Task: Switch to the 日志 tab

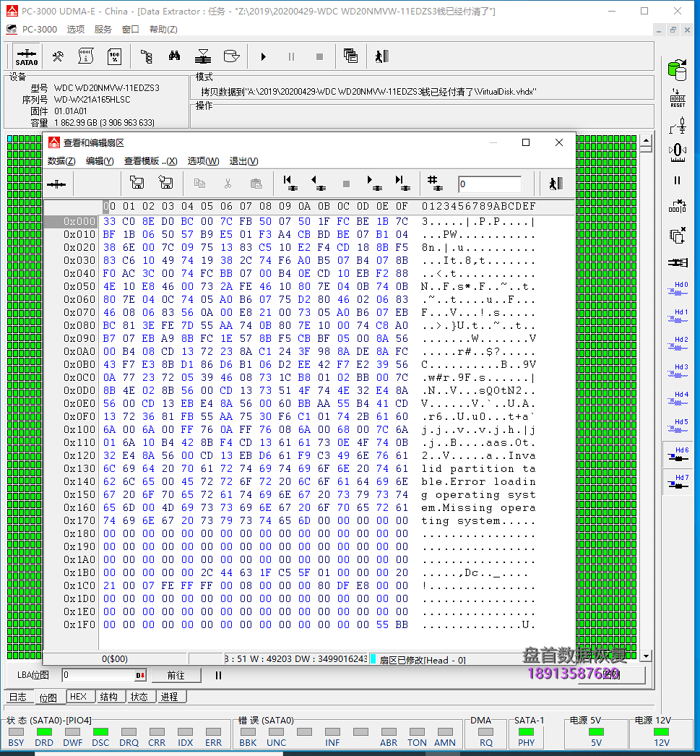Action: [x=18, y=697]
